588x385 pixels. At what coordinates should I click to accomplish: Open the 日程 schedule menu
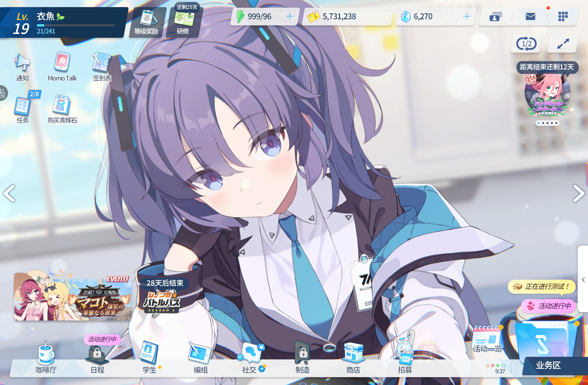(98, 360)
